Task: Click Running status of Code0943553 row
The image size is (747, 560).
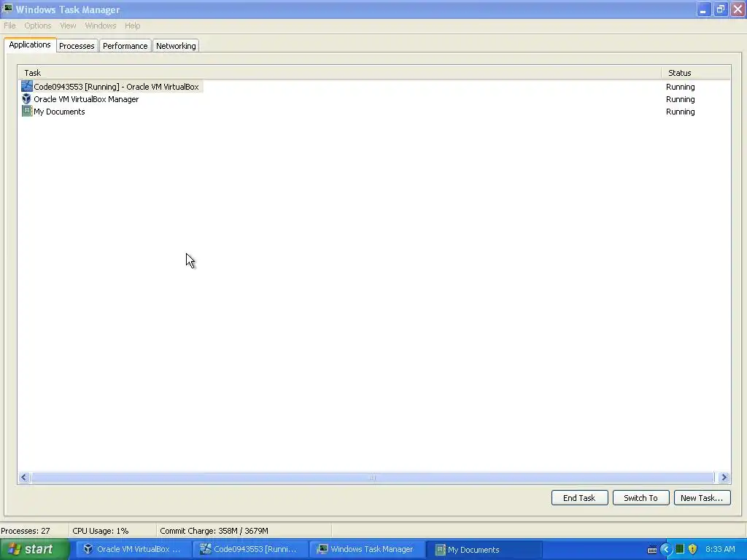Action: point(681,87)
